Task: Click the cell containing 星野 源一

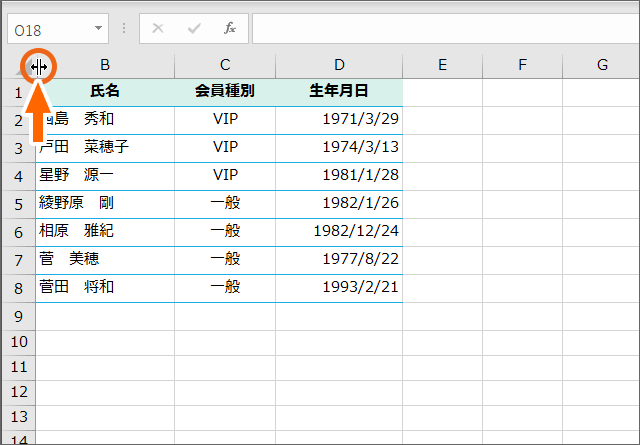Action: tap(105, 176)
